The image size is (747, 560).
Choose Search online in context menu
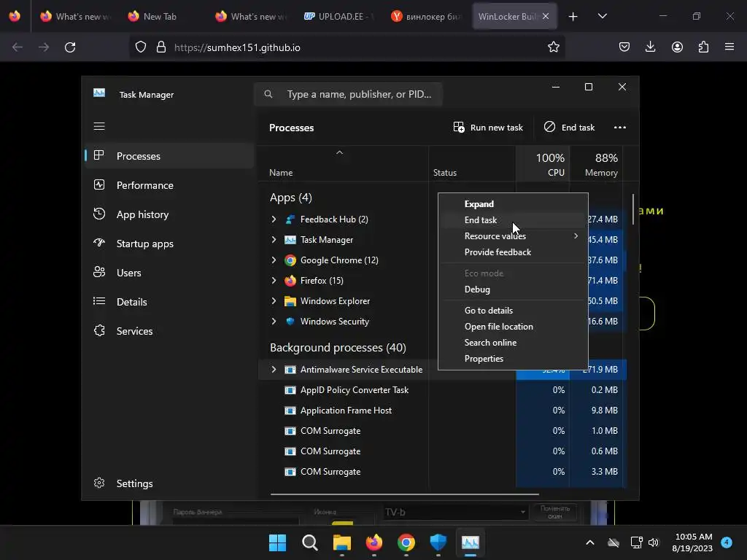click(513, 343)
